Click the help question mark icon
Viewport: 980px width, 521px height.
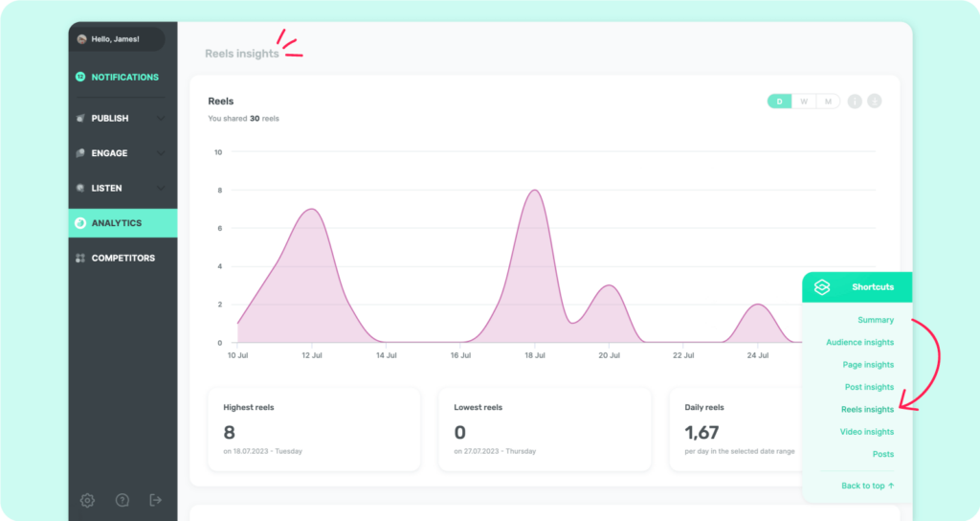click(122, 500)
